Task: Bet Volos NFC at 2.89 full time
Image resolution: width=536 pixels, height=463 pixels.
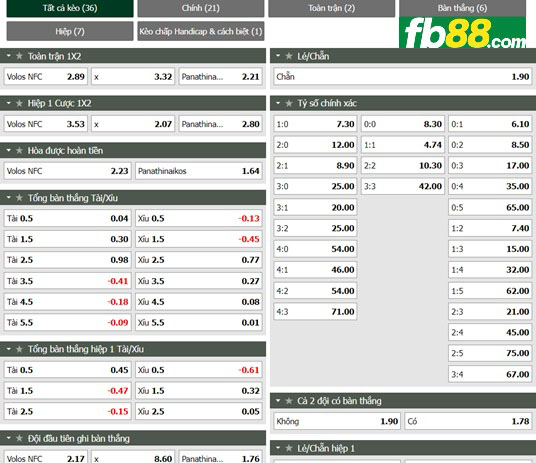Action: click(45, 77)
